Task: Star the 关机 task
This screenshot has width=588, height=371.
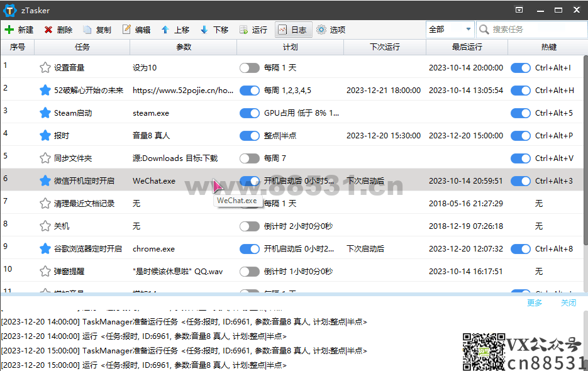Action: (x=45, y=226)
